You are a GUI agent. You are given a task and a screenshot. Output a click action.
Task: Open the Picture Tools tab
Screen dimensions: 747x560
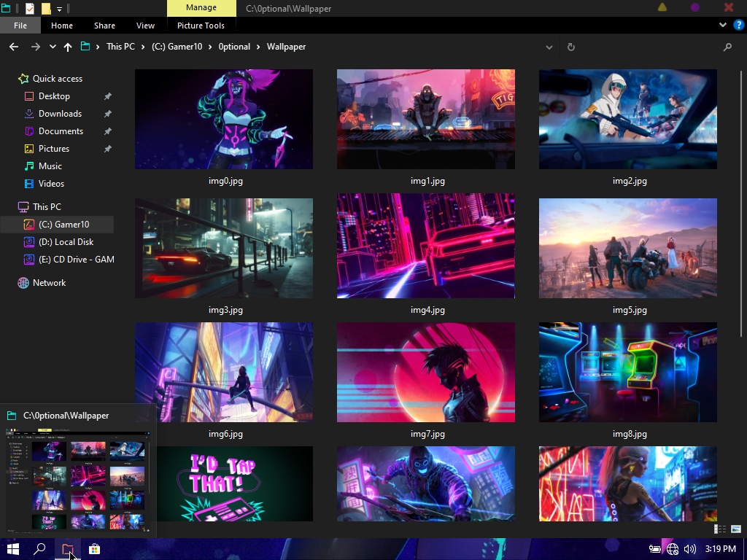click(x=201, y=26)
